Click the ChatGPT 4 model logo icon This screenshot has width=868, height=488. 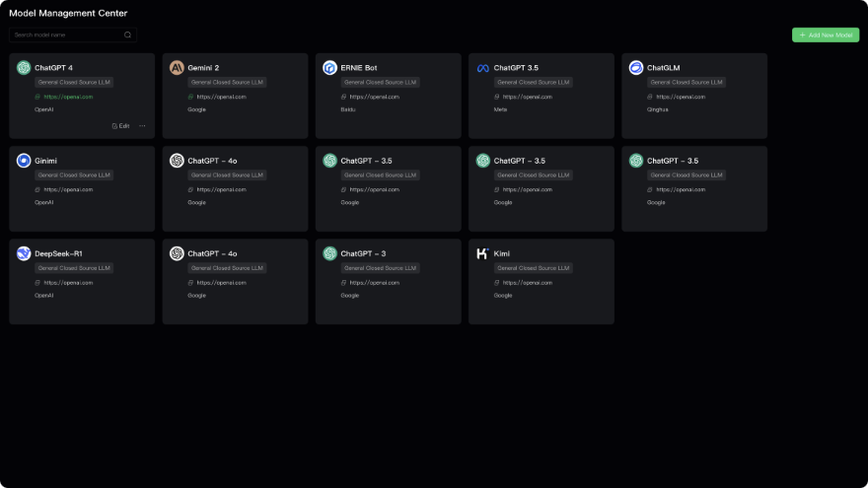tap(24, 68)
